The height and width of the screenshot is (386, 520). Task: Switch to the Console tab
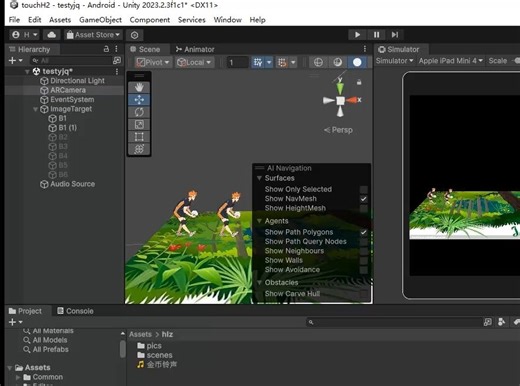click(75, 311)
